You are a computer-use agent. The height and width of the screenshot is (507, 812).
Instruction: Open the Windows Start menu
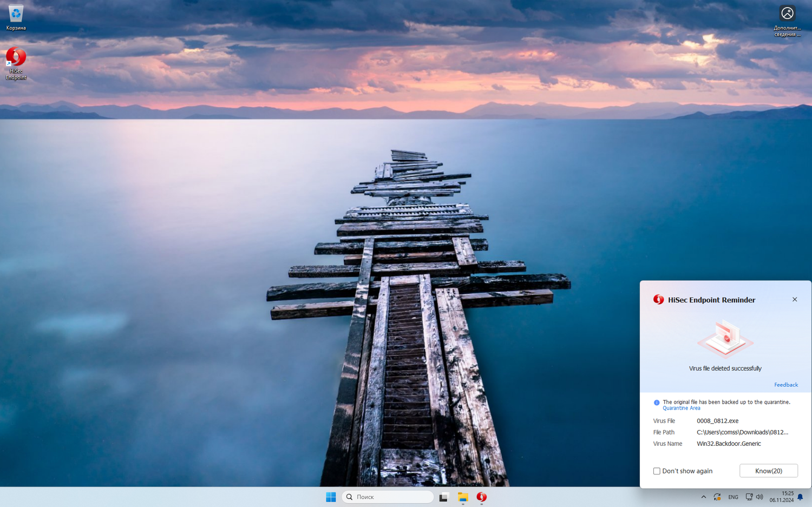[331, 497]
